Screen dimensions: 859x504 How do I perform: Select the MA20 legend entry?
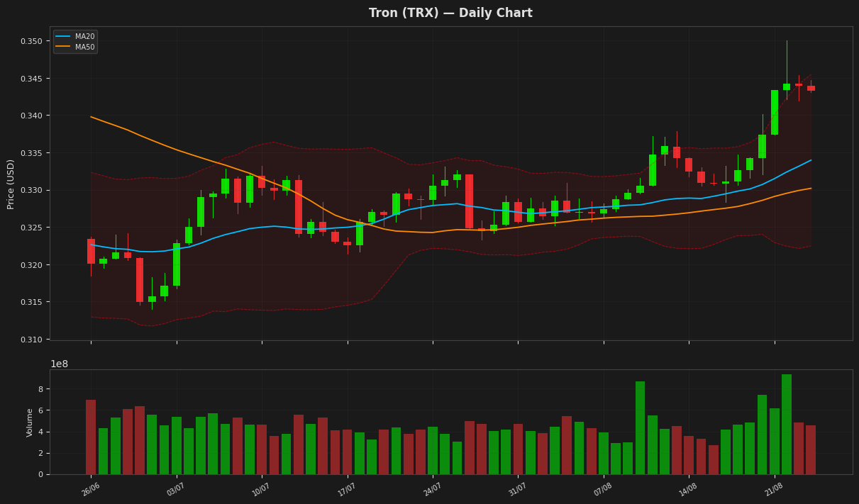(x=75, y=36)
